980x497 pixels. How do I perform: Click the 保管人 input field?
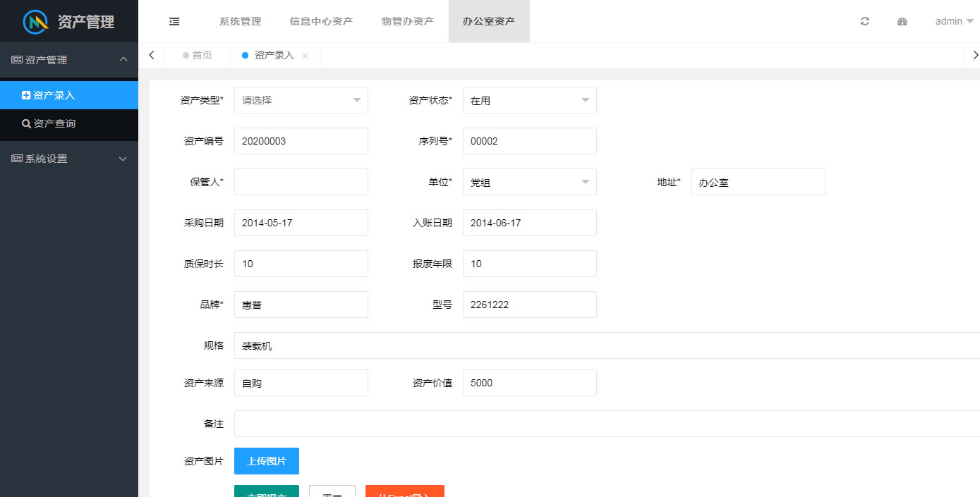coord(301,182)
